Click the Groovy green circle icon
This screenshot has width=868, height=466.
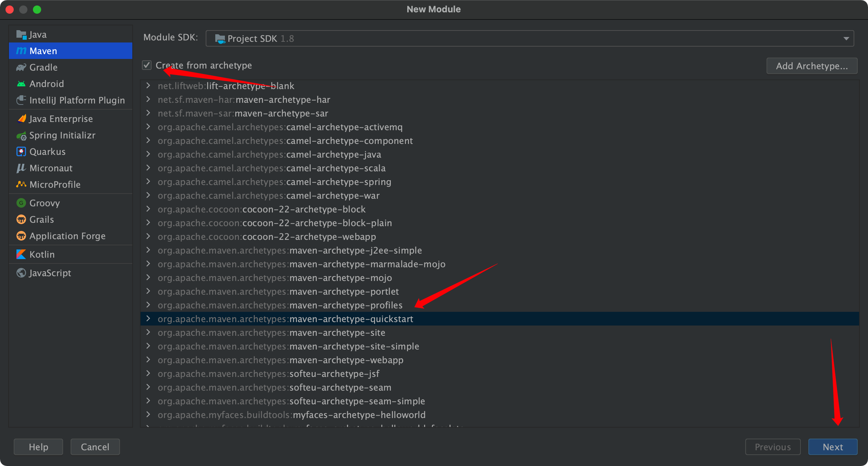pos(21,203)
